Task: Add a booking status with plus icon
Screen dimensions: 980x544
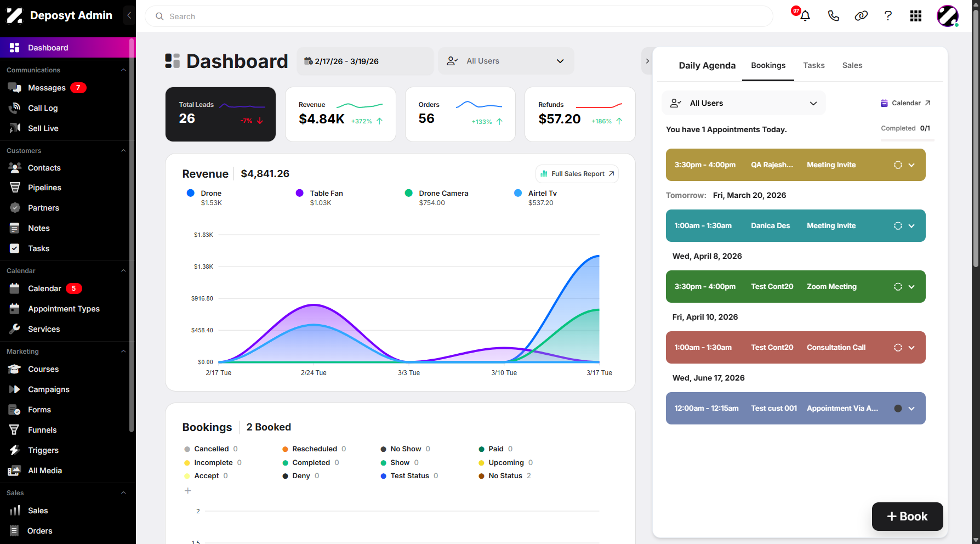Action: [188, 491]
